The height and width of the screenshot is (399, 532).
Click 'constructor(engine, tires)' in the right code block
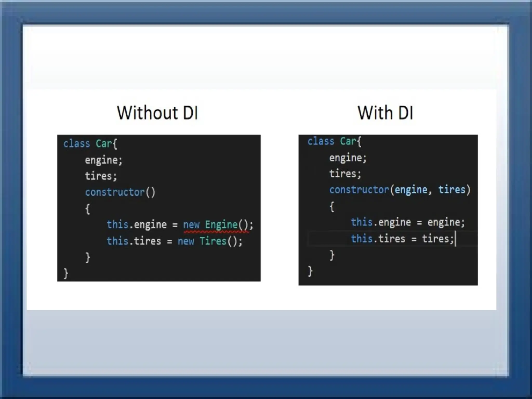[400, 190]
